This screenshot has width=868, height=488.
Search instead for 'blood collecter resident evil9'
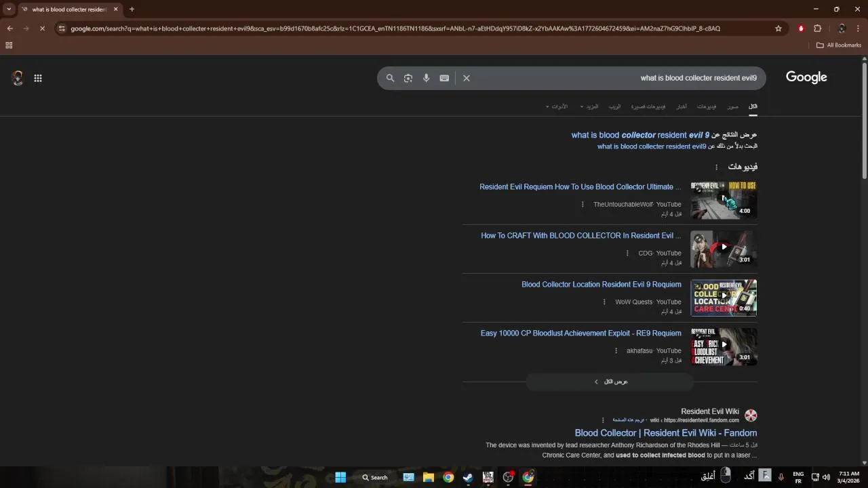click(x=652, y=146)
